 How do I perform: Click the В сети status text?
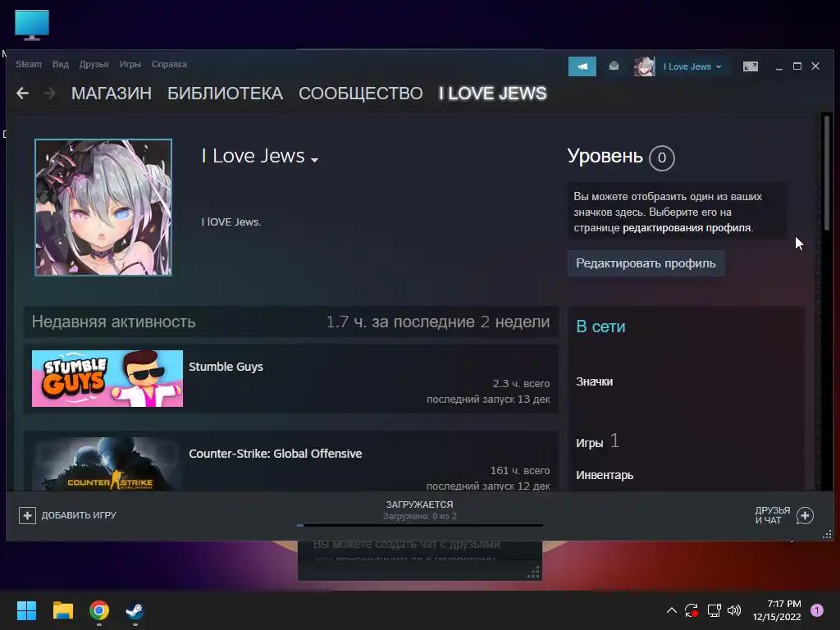tap(600, 326)
